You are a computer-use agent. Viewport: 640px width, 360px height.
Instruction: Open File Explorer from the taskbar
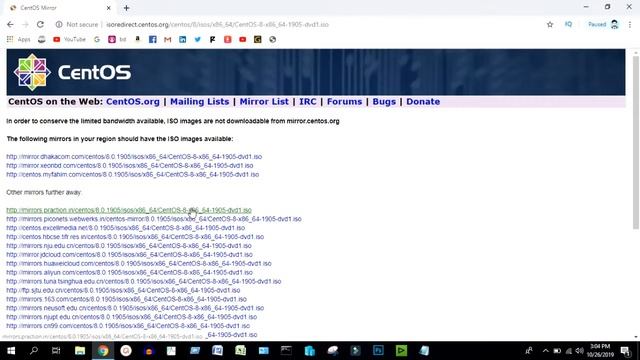tap(80, 351)
